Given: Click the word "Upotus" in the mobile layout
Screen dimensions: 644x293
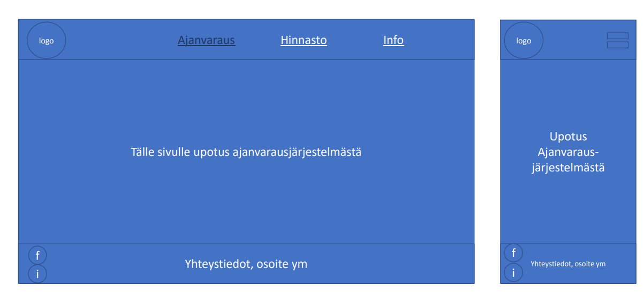Looking at the screenshot, I should point(568,137).
